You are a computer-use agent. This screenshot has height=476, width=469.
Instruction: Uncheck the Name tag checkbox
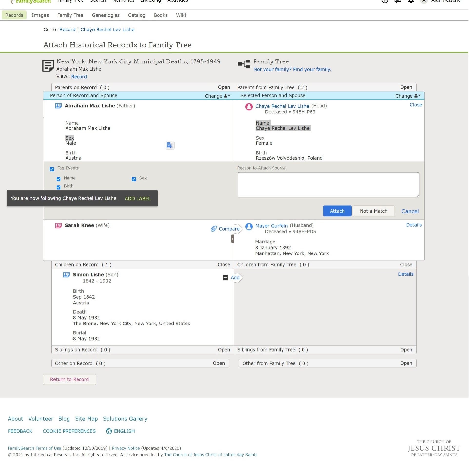(x=59, y=179)
